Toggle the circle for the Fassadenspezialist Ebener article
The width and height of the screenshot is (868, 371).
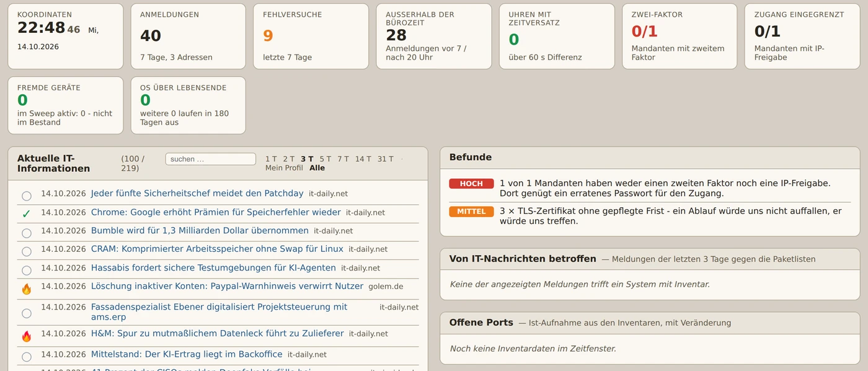click(27, 313)
